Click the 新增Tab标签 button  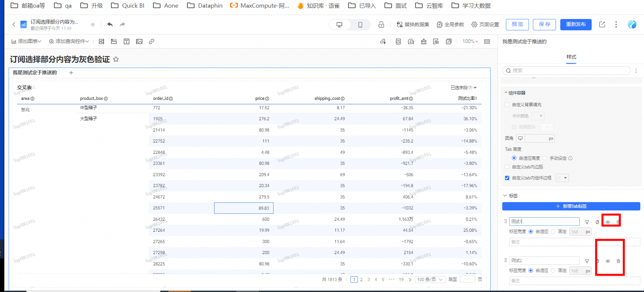coord(571,206)
